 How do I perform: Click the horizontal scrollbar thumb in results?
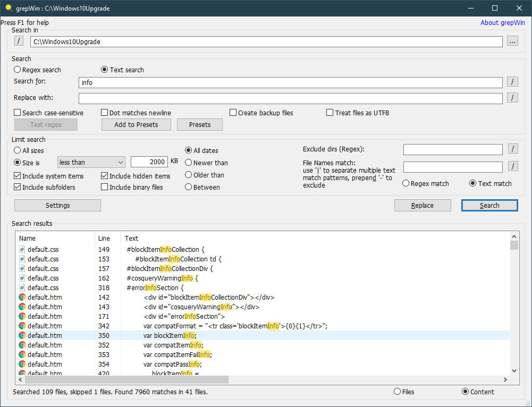(x=127, y=379)
